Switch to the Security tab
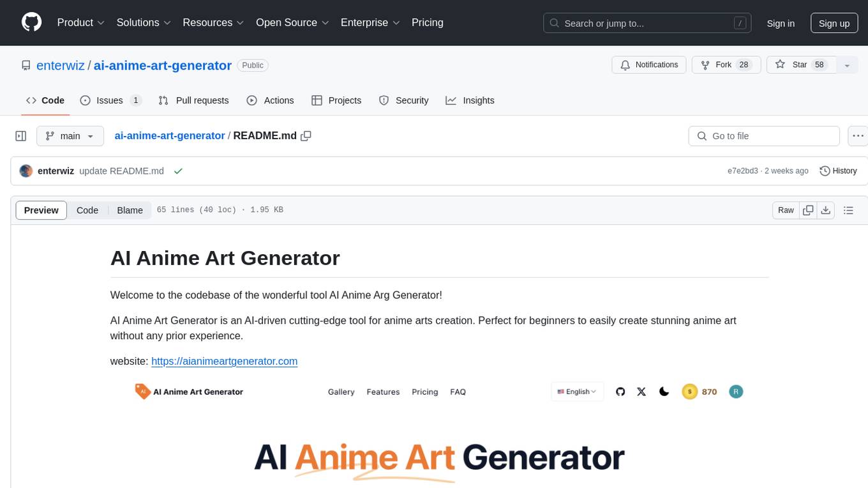868x488 pixels. point(403,100)
